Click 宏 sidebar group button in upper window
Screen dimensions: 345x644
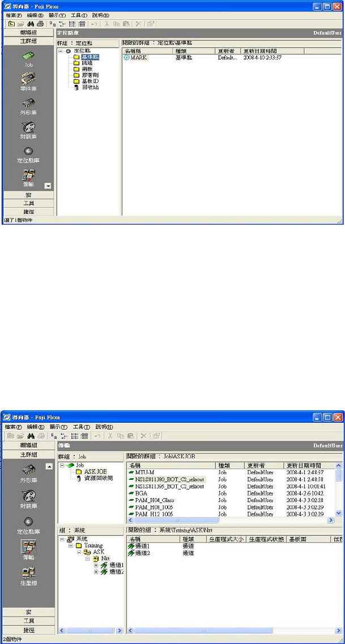pos(29,195)
